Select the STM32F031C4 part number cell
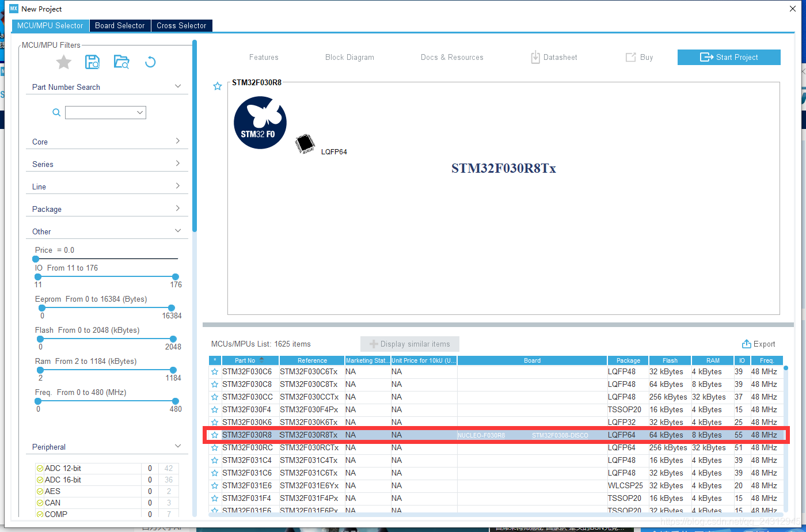Viewport: 806px width, 532px height. tap(250, 461)
